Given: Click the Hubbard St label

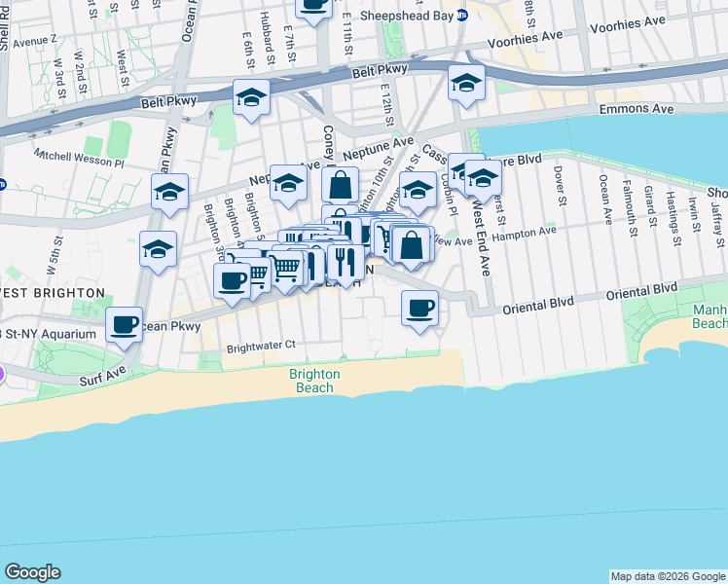Looking at the screenshot, I should click(x=268, y=38).
